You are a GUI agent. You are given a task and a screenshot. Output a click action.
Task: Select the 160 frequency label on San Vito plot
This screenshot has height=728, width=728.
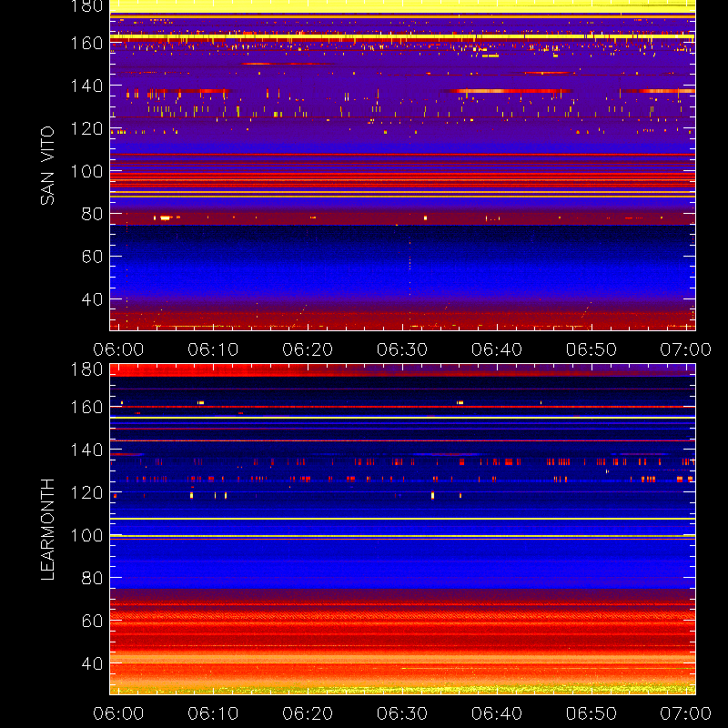coord(86,43)
